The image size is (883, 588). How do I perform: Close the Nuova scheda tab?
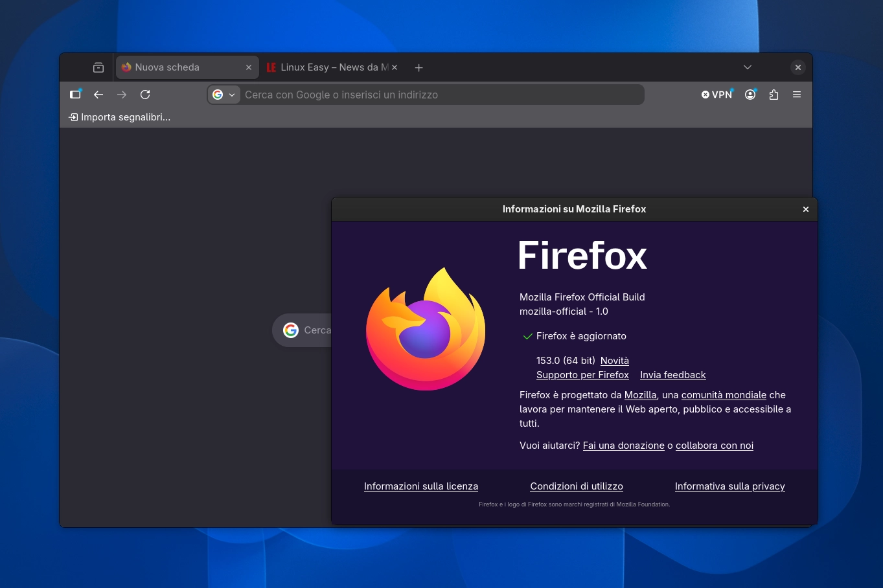tap(249, 67)
